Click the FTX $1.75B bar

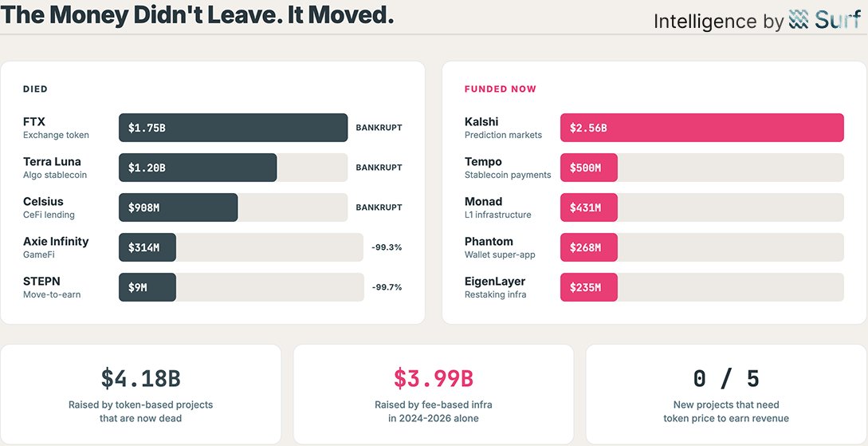233,128
